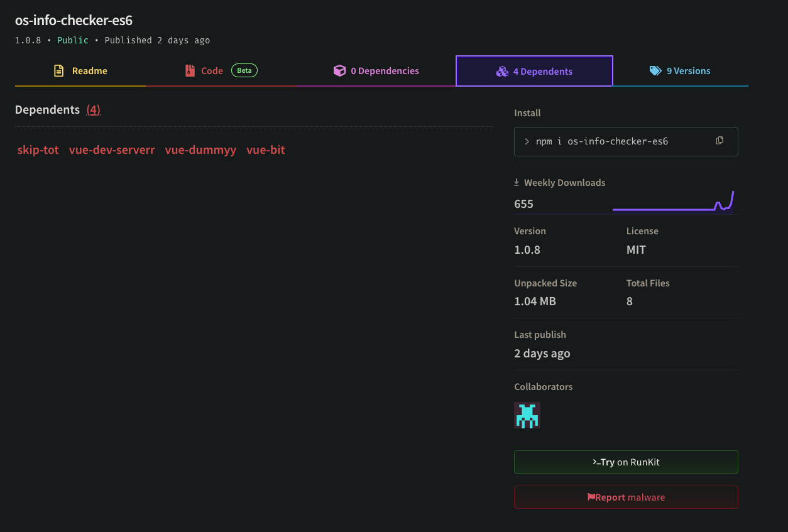Click the Readme file icon
The width and height of the screenshot is (788, 532).
[59, 71]
